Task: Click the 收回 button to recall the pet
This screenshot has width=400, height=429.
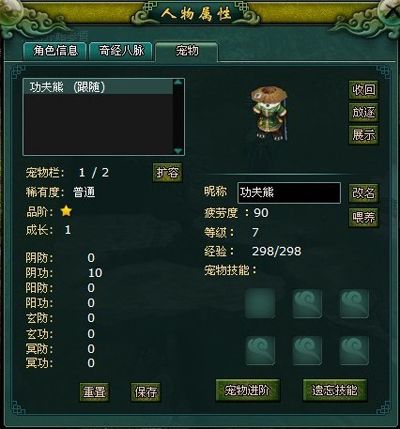Action: pyautogui.click(x=364, y=90)
